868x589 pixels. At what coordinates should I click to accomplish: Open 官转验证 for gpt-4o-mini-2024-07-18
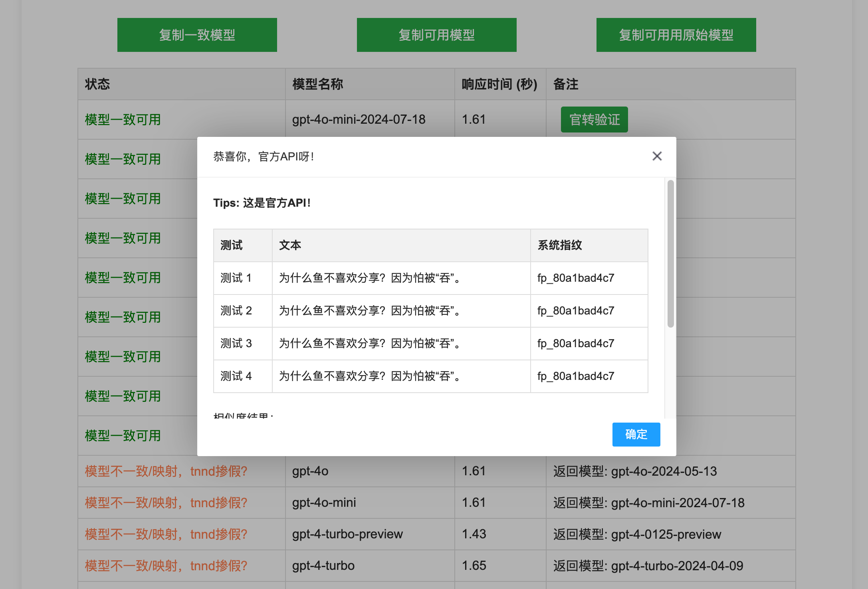click(594, 119)
